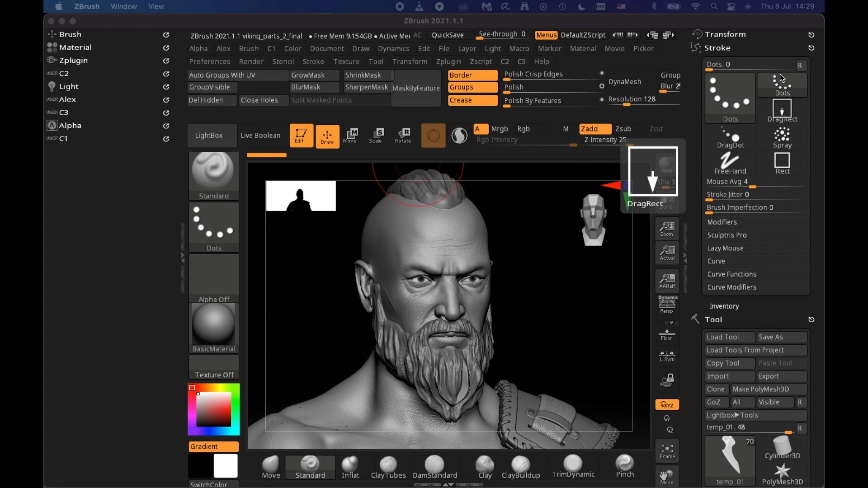Image resolution: width=868 pixels, height=488 pixels.
Task: Open the Window menu in macOS bar
Action: tap(123, 6)
